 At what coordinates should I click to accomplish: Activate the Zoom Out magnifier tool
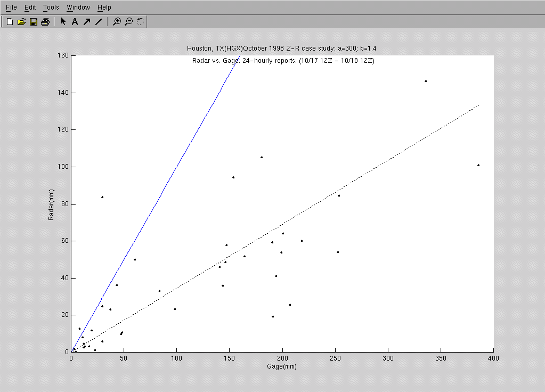(128, 21)
